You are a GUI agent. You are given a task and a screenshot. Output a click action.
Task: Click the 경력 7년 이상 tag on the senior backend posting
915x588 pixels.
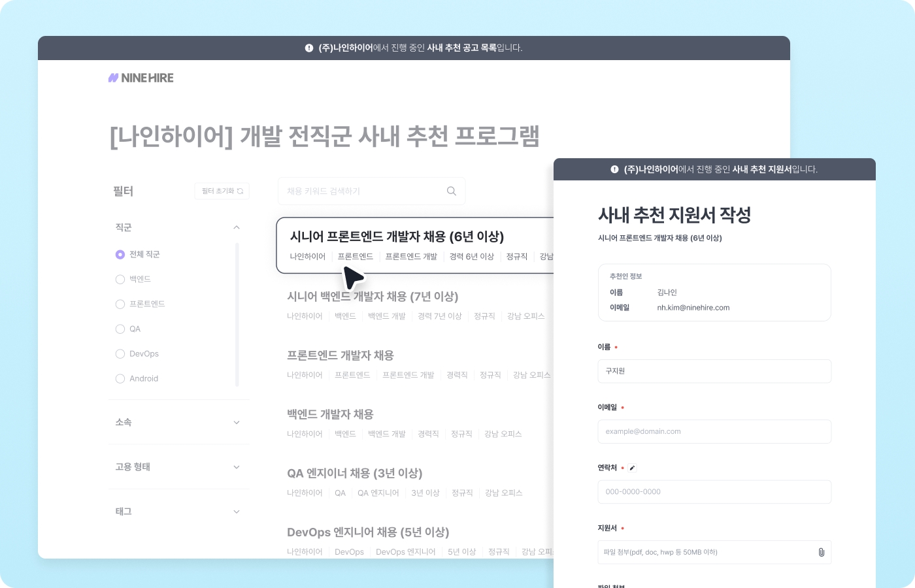440,316
